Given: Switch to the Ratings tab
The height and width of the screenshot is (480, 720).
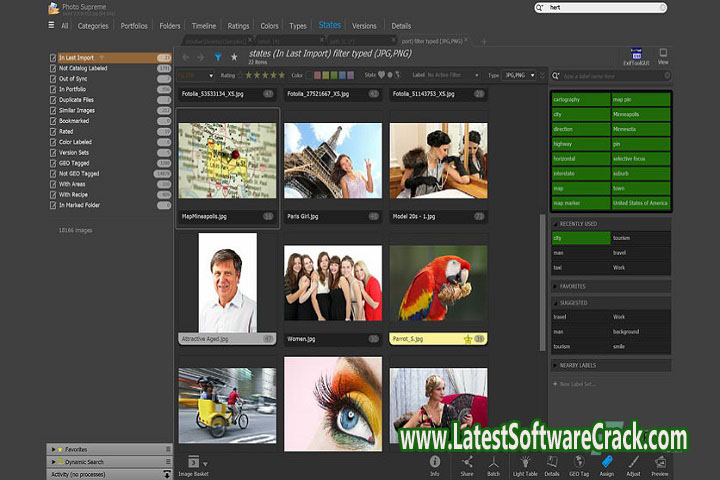Looking at the screenshot, I should [238, 26].
